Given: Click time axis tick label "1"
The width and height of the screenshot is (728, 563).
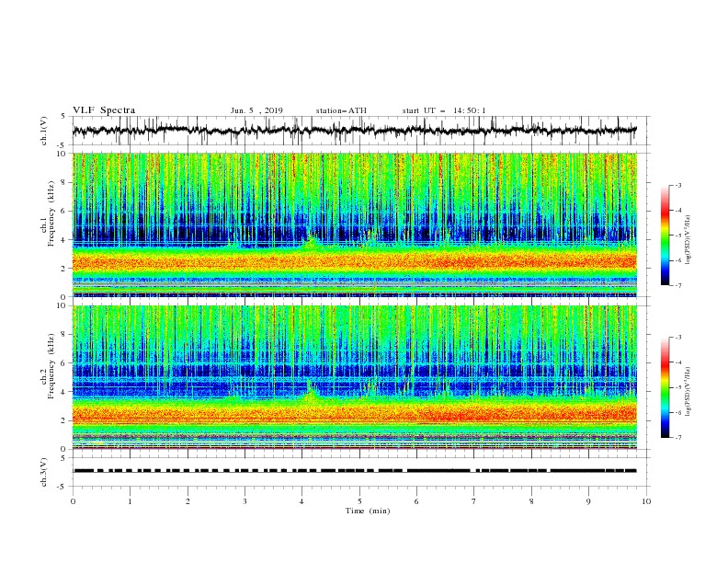Looking at the screenshot, I should 130,501.
